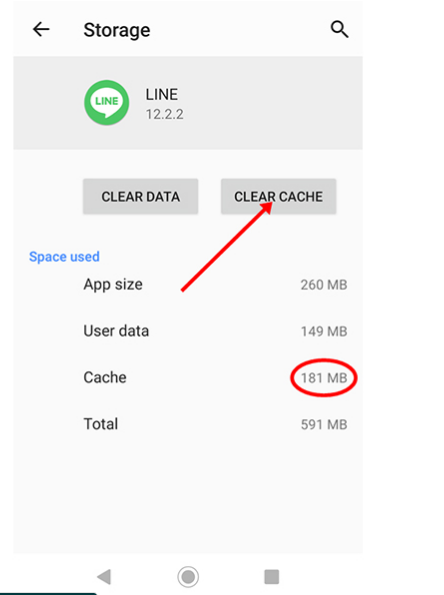Tap the green LINE app icon
Image resolution: width=444 pixels, height=595 pixels.
click(107, 102)
